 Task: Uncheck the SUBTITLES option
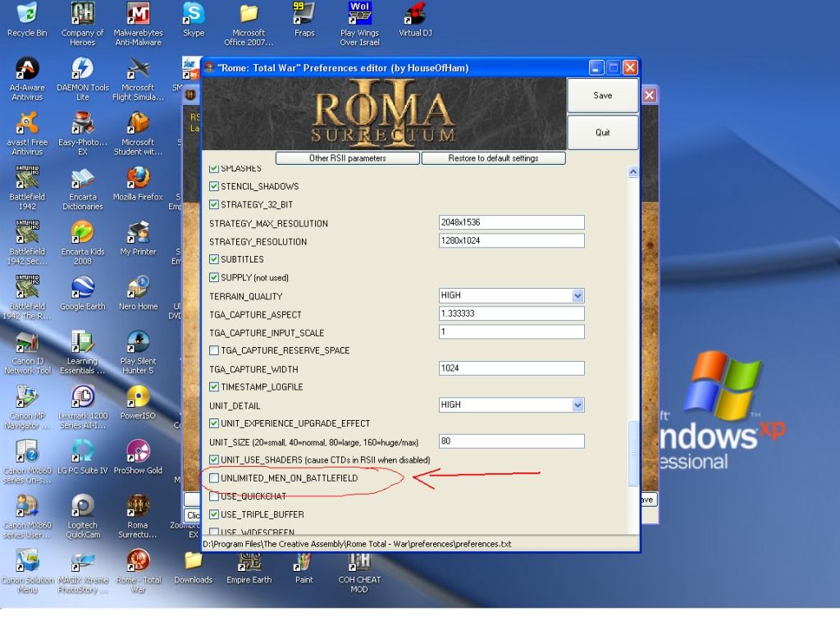(214, 260)
